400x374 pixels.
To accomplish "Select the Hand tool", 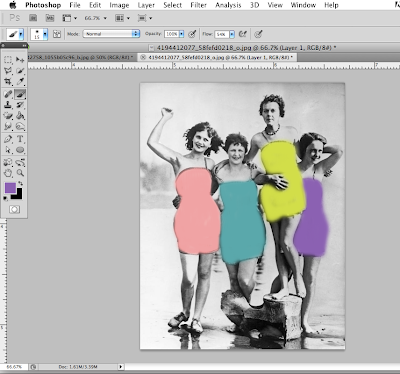I will point(8,173).
